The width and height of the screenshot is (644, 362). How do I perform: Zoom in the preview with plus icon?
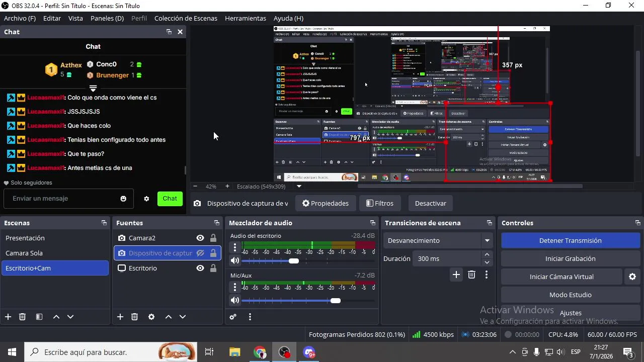coord(227,186)
